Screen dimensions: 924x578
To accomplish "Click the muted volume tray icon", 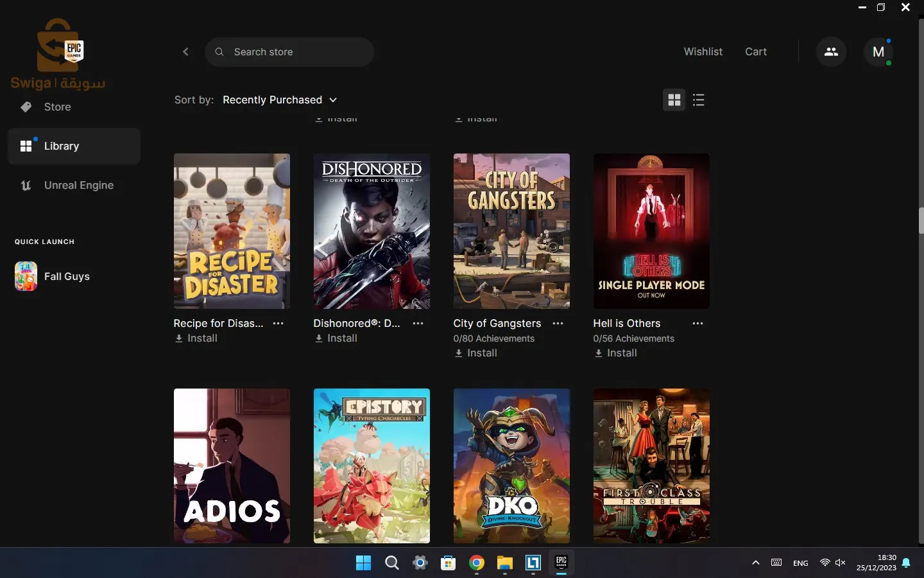I will [x=841, y=563].
